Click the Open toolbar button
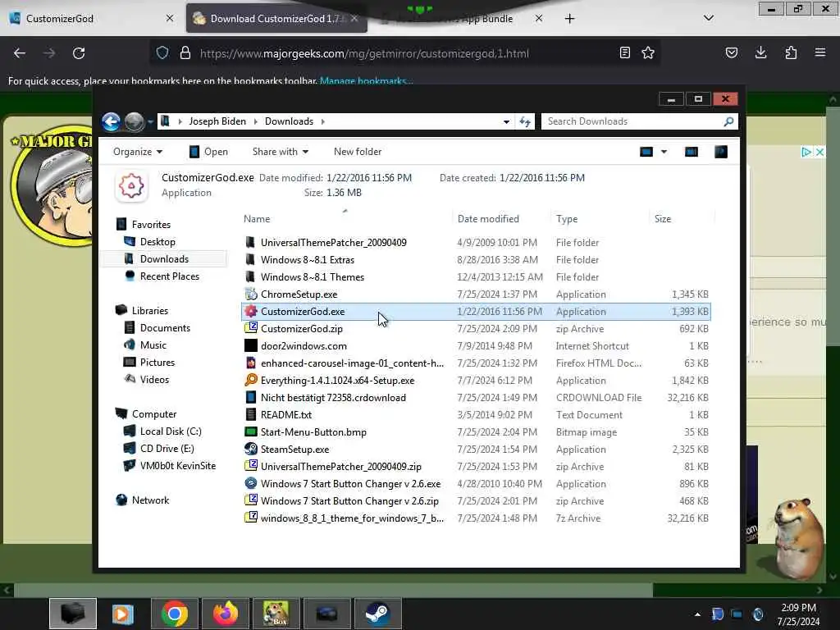This screenshot has width=840, height=630. click(x=208, y=152)
